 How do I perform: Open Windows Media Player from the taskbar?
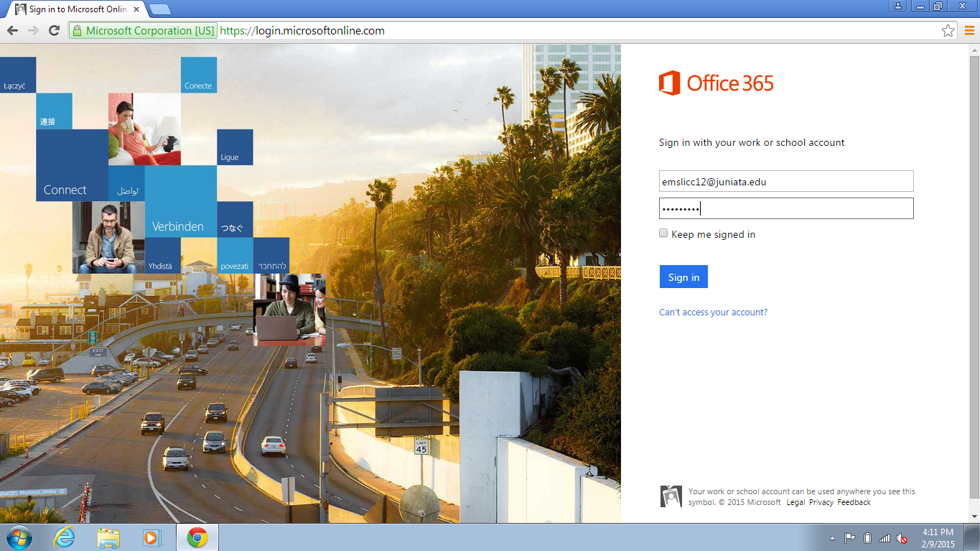(152, 537)
